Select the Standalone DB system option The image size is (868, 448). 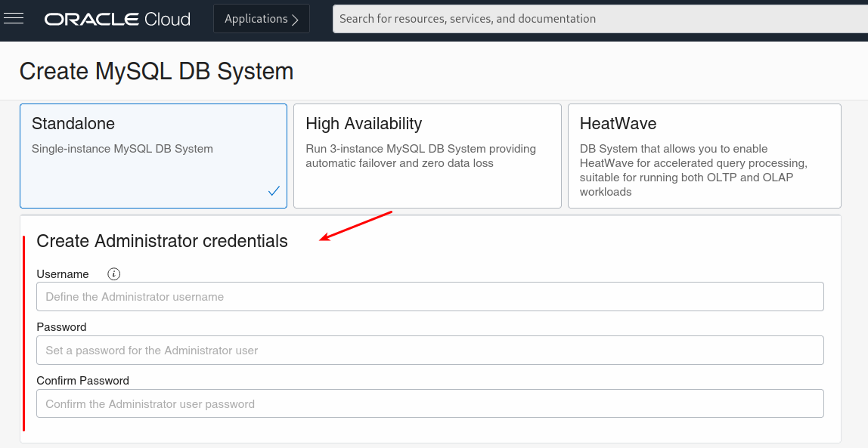point(153,155)
